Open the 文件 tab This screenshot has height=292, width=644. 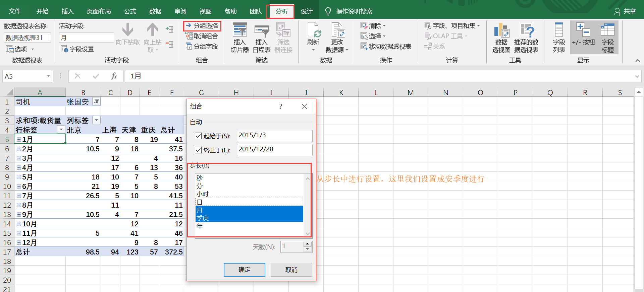point(15,11)
